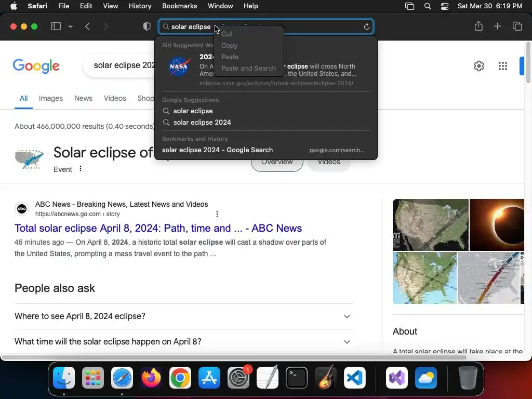This screenshot has width=532, height=399.
Task: Open Google quick settings gear icon
Action: pyautogui.click(x=478, y=66)
